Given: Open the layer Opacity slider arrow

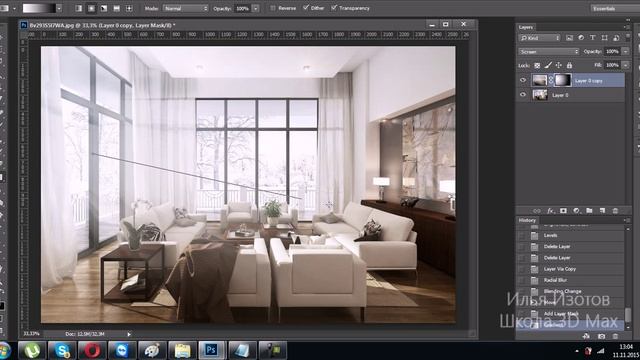Looking at the screenshot, I should 626,51.
